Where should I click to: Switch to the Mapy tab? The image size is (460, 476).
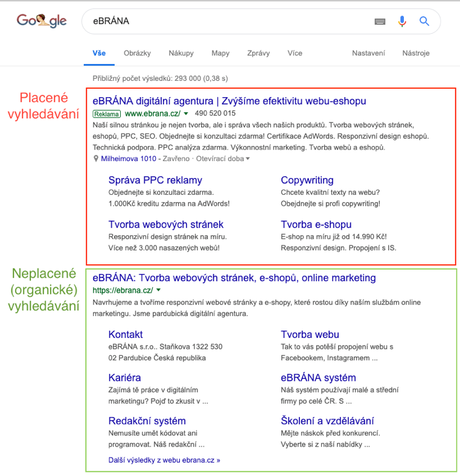coord(220,53)
